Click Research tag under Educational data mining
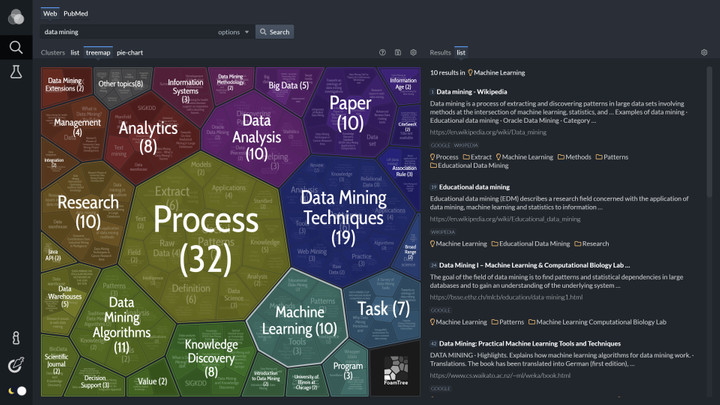This screenshot has width=720, height=405. click(591, 244)
